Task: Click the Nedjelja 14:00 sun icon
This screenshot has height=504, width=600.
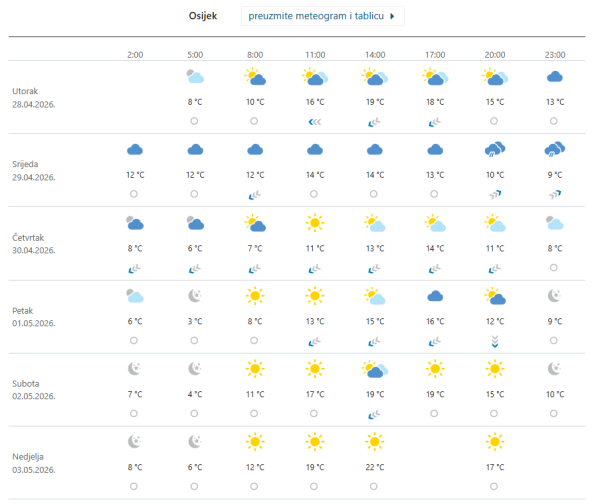Action: coord(375,441)
